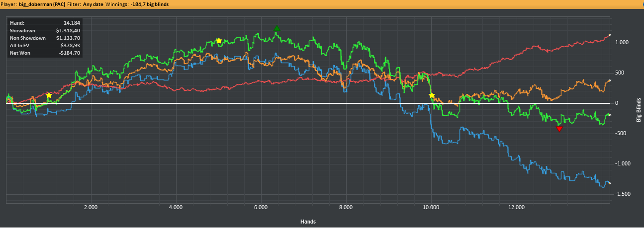Click the 'Big Blinds' axis title
Image resolution: width=644 pixels, height=228 pixels.
640,109
